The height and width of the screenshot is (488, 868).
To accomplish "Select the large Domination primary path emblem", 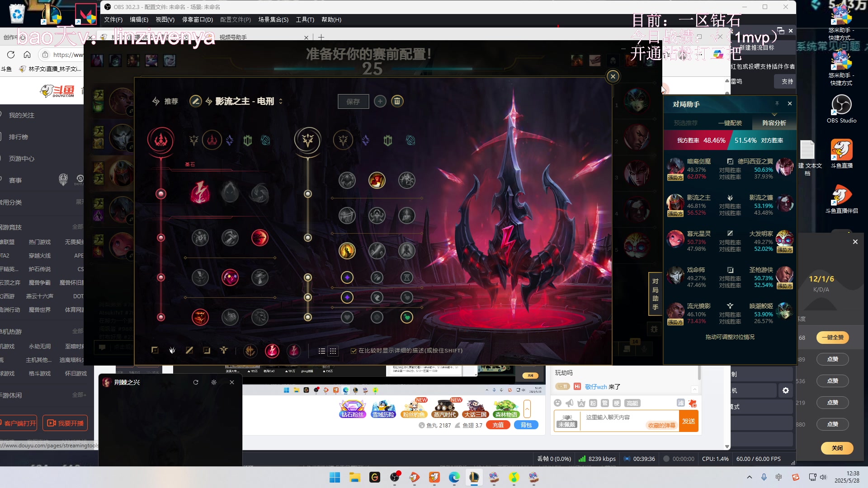I will [160, 141].
